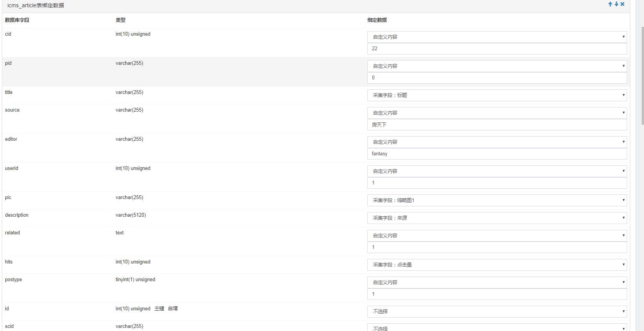644x331 pixels.
Task: Click the title field name
Action: coord(9,92)
